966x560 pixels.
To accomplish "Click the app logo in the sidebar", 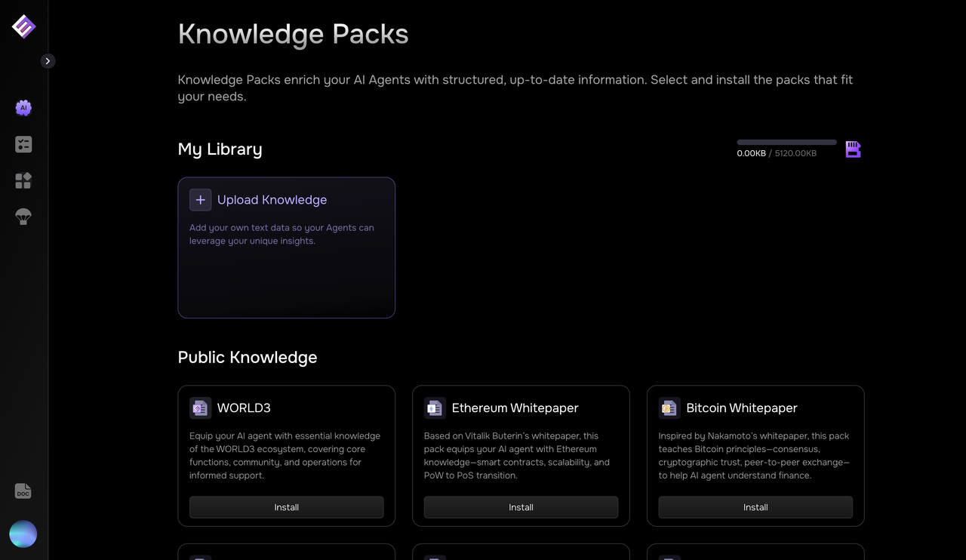I will (23, 26).
